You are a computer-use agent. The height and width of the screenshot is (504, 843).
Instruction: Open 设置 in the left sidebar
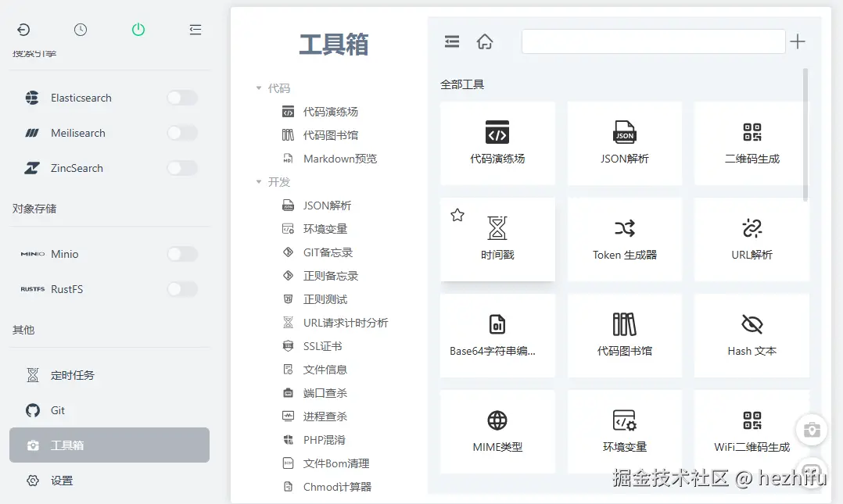point(109,481)
